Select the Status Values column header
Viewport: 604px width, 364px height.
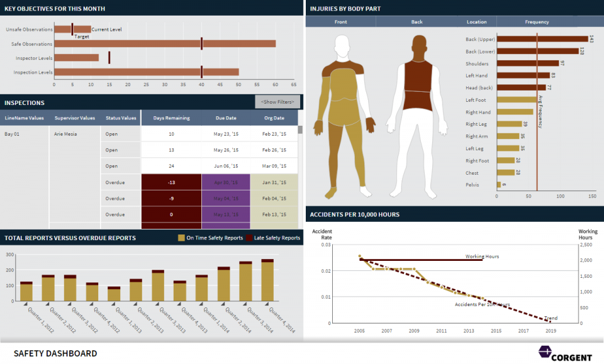121,118
